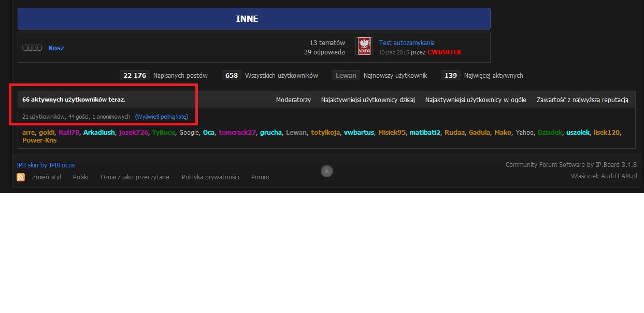The width and height of the screenshot is (644, 313).
Task: Select Najaktywniejsi użytkownicy w ogóle tab
Action: click(x=476, y=100)
